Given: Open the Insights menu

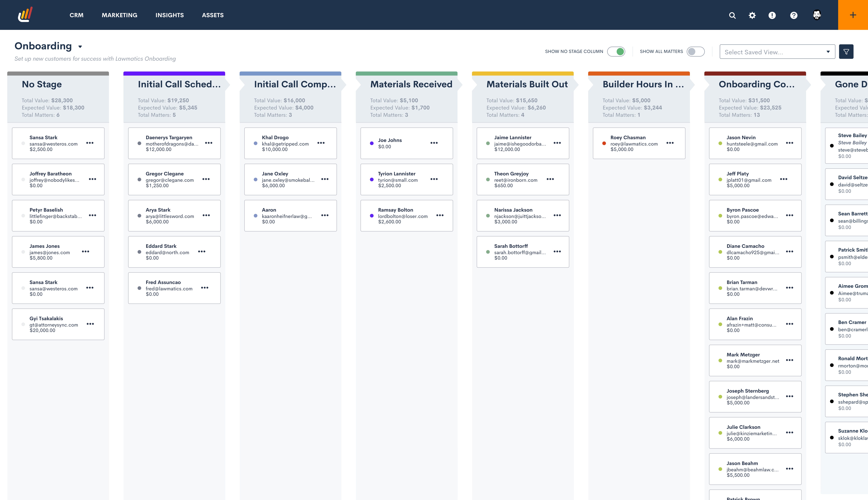Looking at the screenshot, I should pyautogui.click(x=170, y=15).
